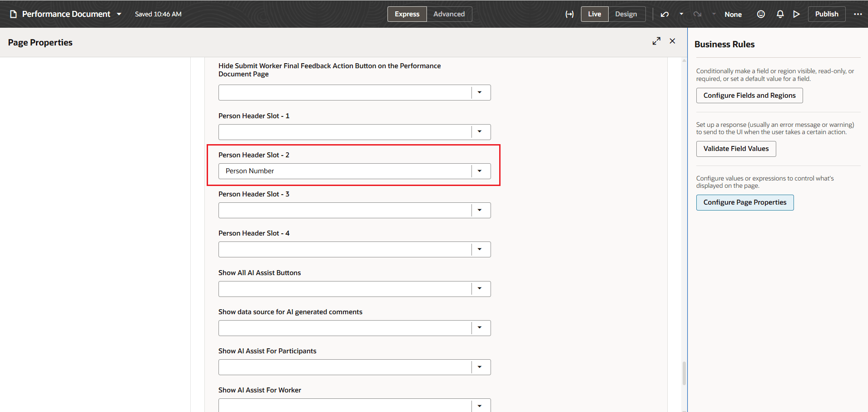Expand Page Properties to full screen
868x412 pixels.
click(656, 41)
